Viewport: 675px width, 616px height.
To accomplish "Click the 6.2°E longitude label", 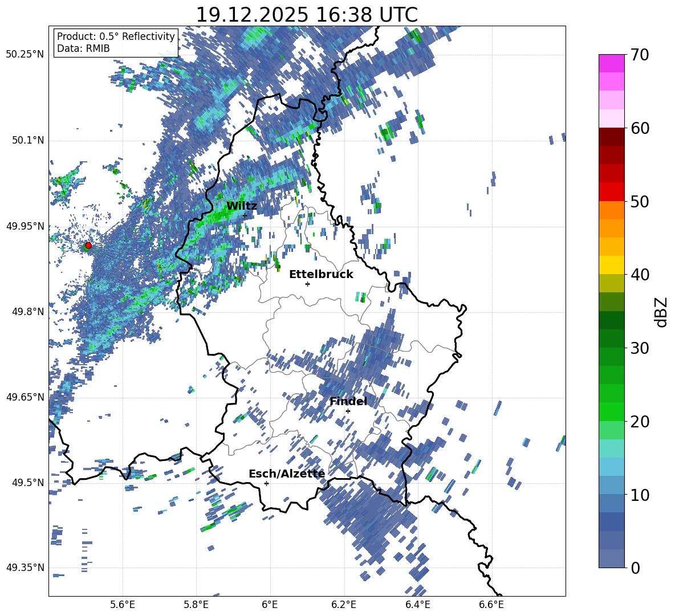I will [344, 605].
